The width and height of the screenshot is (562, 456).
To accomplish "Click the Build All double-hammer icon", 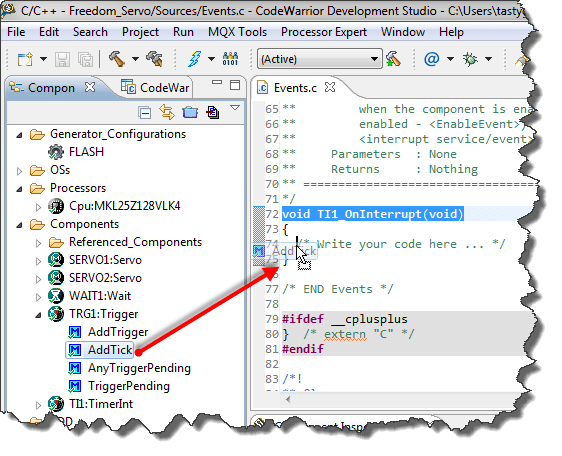I will pos(154,59).
